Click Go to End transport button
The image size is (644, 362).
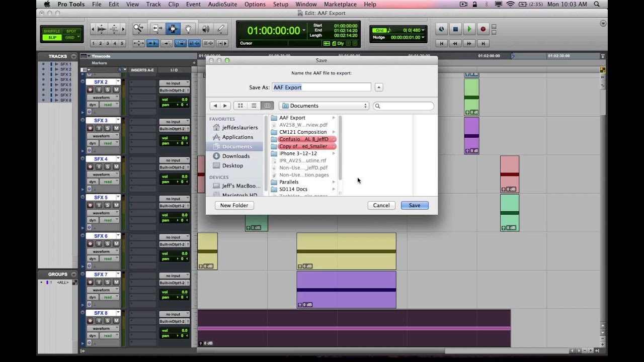point(483,43)
